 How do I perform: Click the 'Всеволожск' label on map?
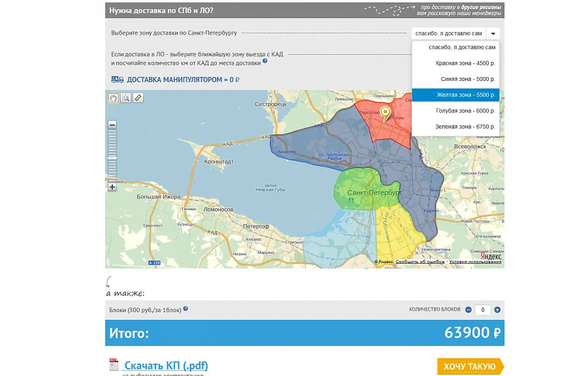(x=470, y=146)
